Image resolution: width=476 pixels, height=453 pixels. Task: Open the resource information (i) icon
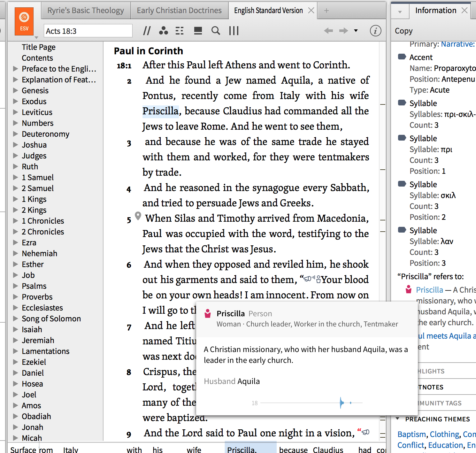click(375, 31)
